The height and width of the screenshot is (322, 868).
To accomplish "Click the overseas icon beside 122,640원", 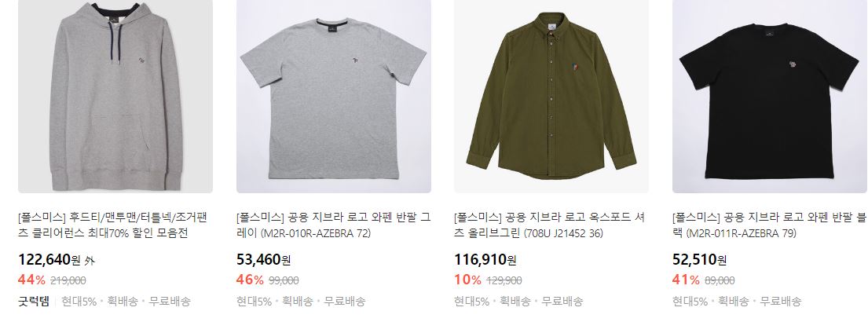I will point(90,260).
